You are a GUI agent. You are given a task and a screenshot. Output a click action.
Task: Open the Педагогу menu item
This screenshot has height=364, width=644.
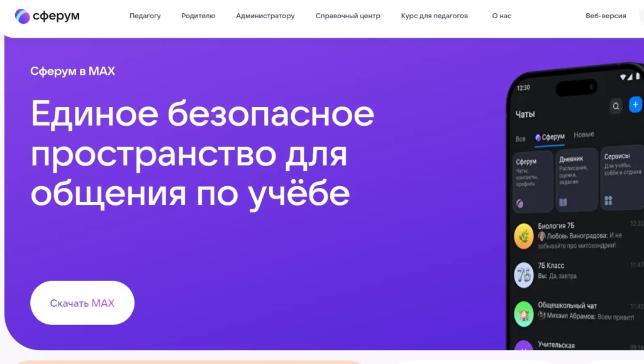point(145,16)
